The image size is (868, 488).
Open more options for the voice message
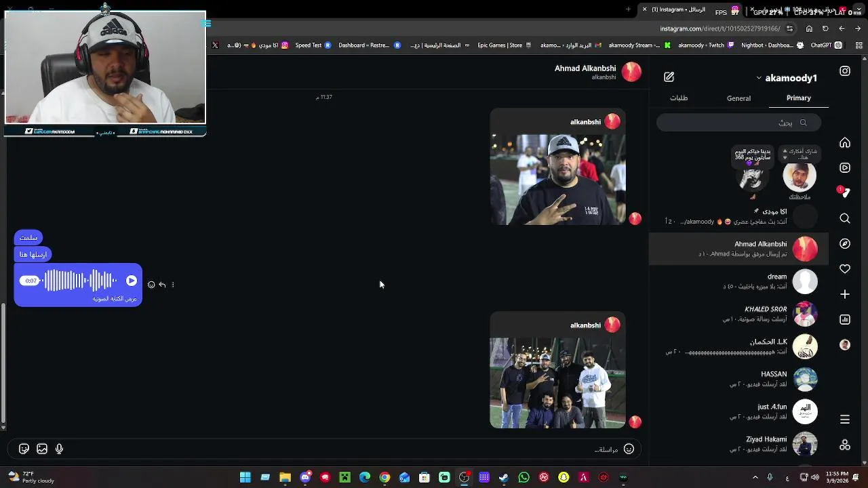click(x=173, y=285)
